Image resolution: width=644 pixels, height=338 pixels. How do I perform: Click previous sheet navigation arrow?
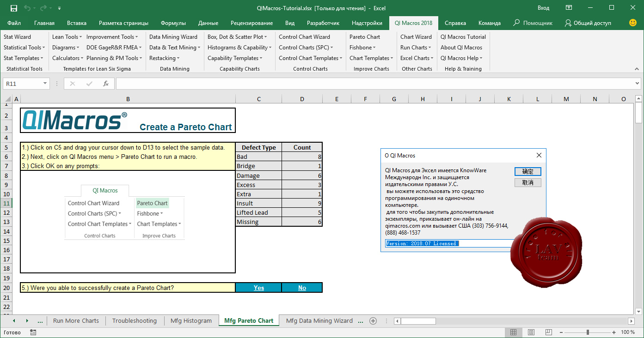coord(14,321)
